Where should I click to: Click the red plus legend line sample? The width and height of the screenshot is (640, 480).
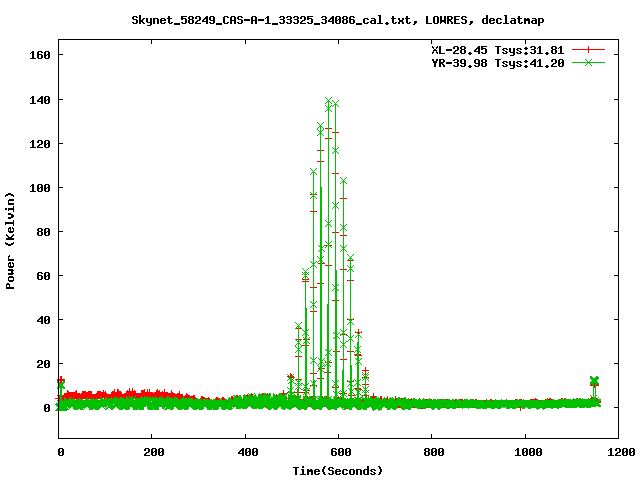click(588, 50)
